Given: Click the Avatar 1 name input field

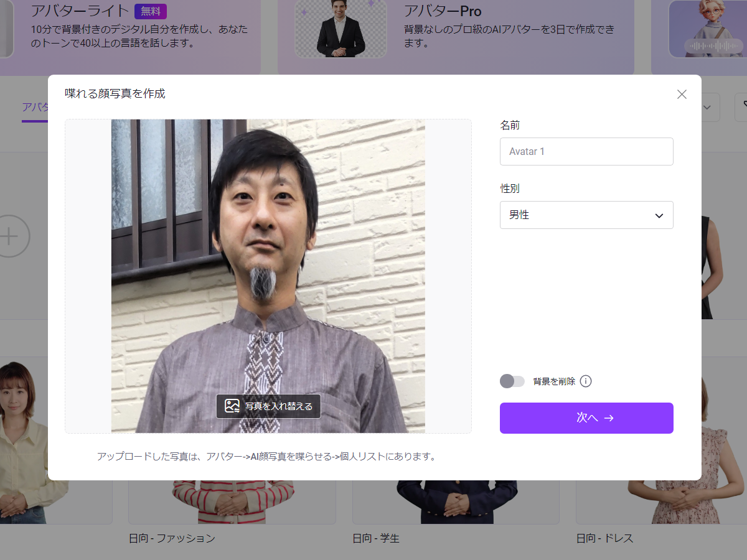Looking at the screenshot, I should coord(586,151).
